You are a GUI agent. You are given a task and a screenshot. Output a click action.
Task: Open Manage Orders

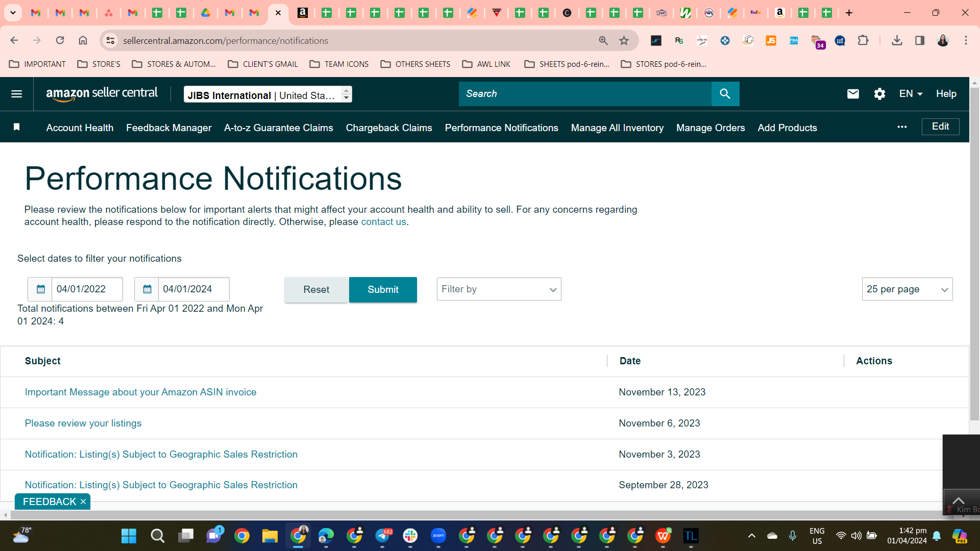tap(710, 128)
